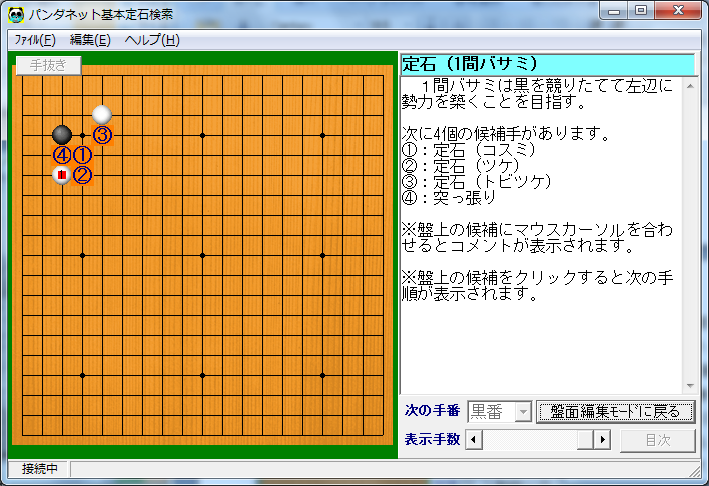Image resolution: width=709 pixels, height=486 pixels.
Task: Click left arrow of 表示手数 scrollbar
Action: coord(474,439)
